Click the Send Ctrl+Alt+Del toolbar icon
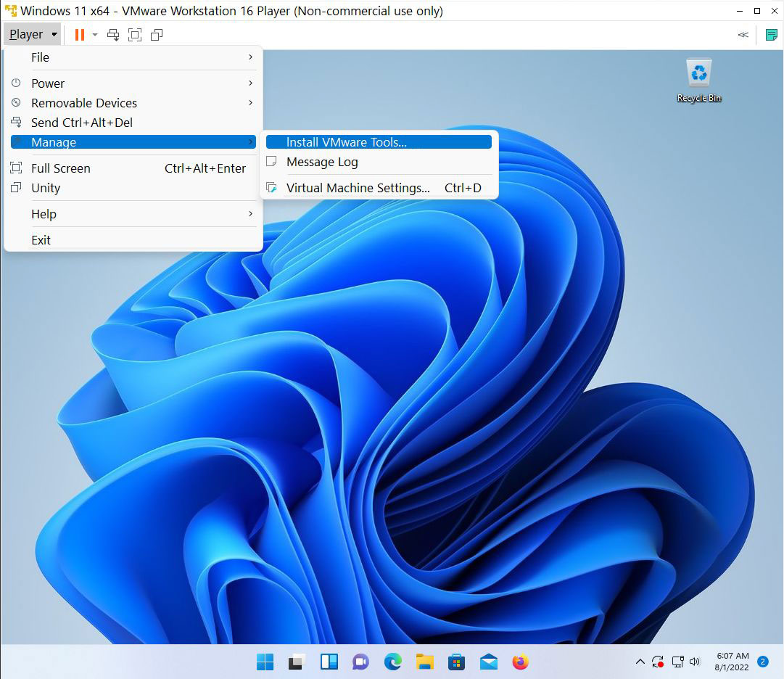The image size is (784, 679). point(113,34)
